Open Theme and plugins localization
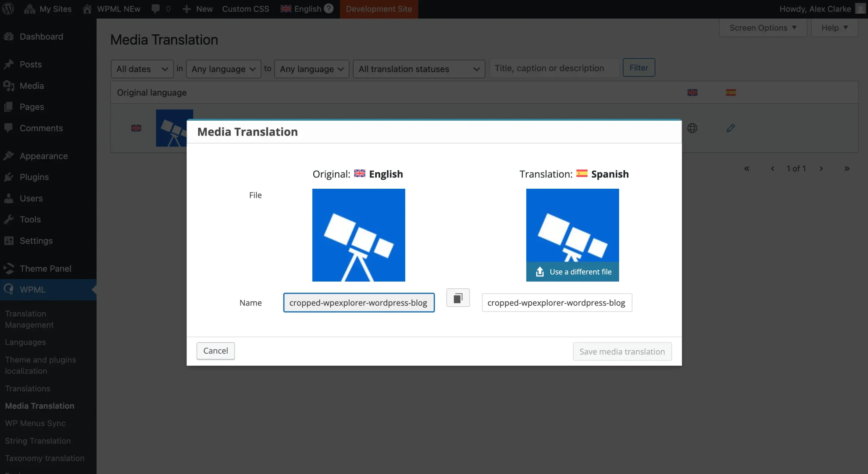Screen dimensions: 868x474 40,365
